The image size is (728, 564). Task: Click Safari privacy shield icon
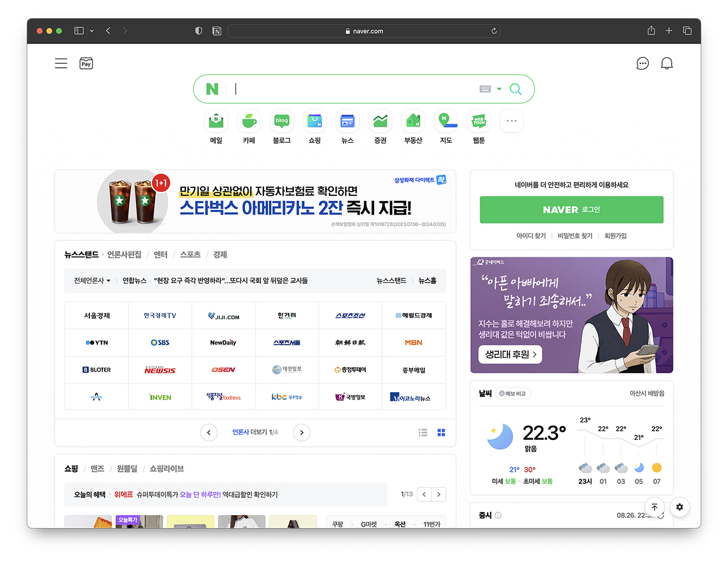click(x=198, y=31)
